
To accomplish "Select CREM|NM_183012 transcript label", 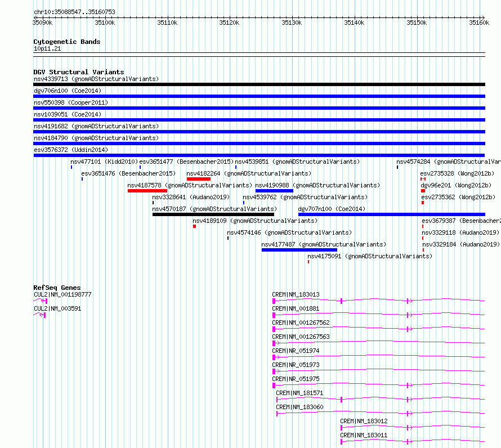I will [x=364, y=421].
